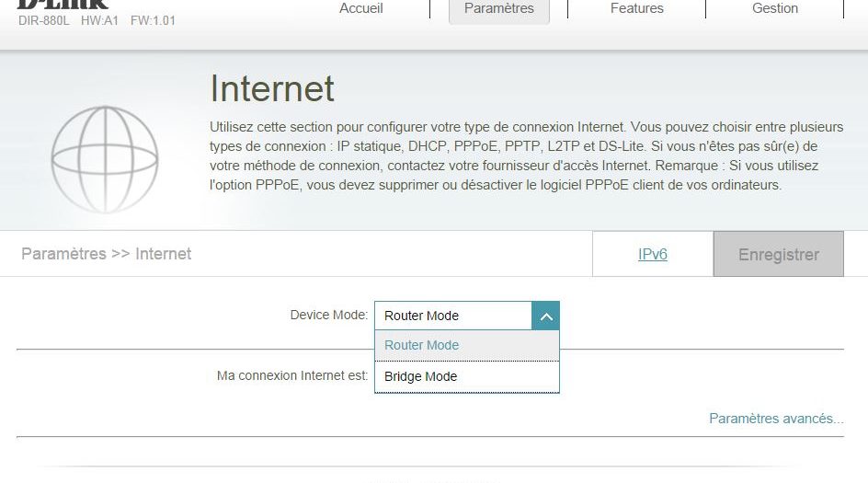The height and width of the screenshot is (483, 868).
Task: Click the globe Internet icon
Action: 104,161
